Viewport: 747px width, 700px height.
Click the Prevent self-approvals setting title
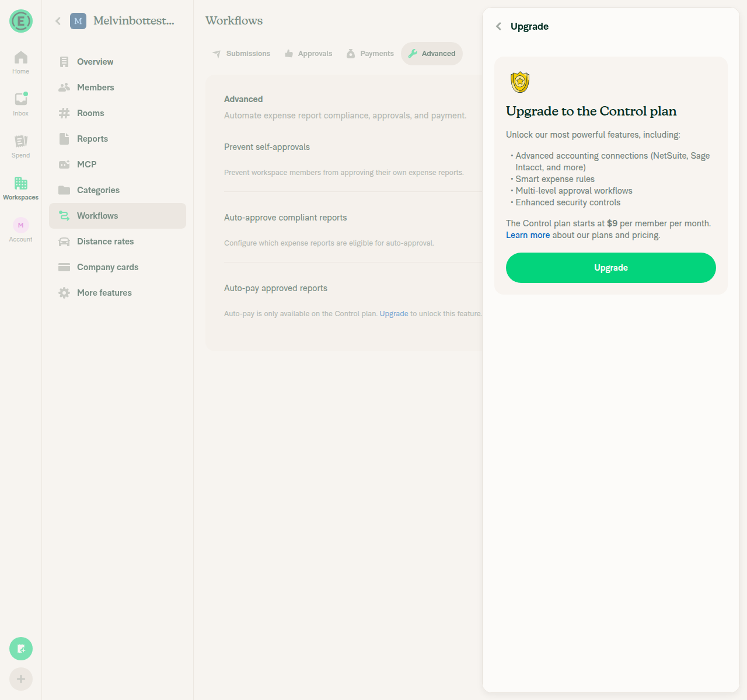pos(267,147)
